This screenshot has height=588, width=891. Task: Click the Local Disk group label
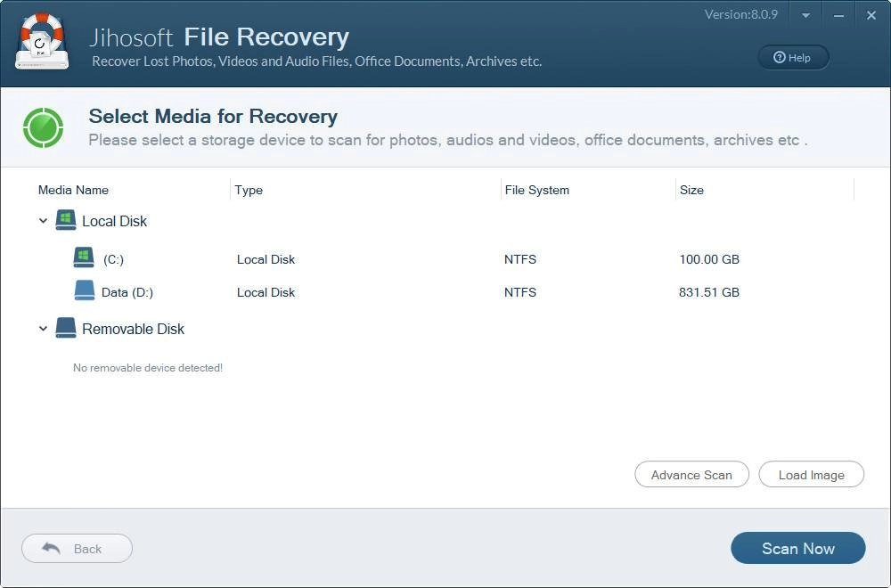tap(114, 221)
